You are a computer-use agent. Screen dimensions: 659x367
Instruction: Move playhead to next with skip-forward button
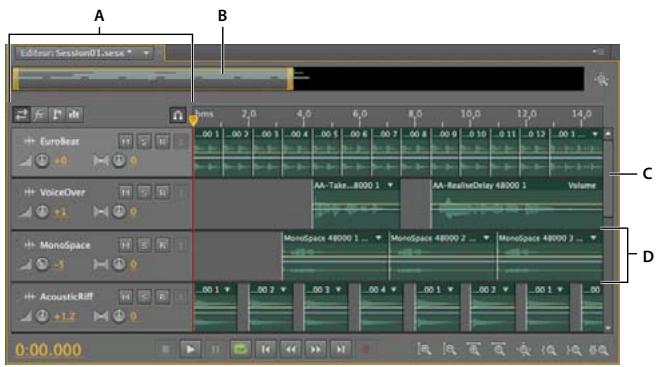340,349
